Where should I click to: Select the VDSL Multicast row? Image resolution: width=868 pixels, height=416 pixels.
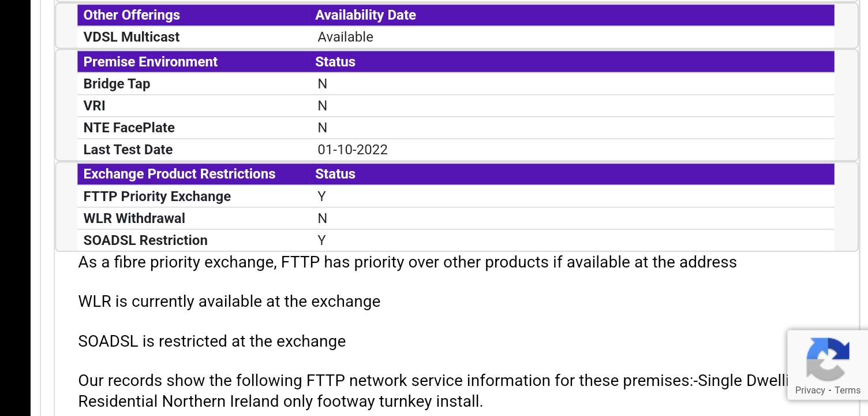pyautogui.click(x=131, y=36)
